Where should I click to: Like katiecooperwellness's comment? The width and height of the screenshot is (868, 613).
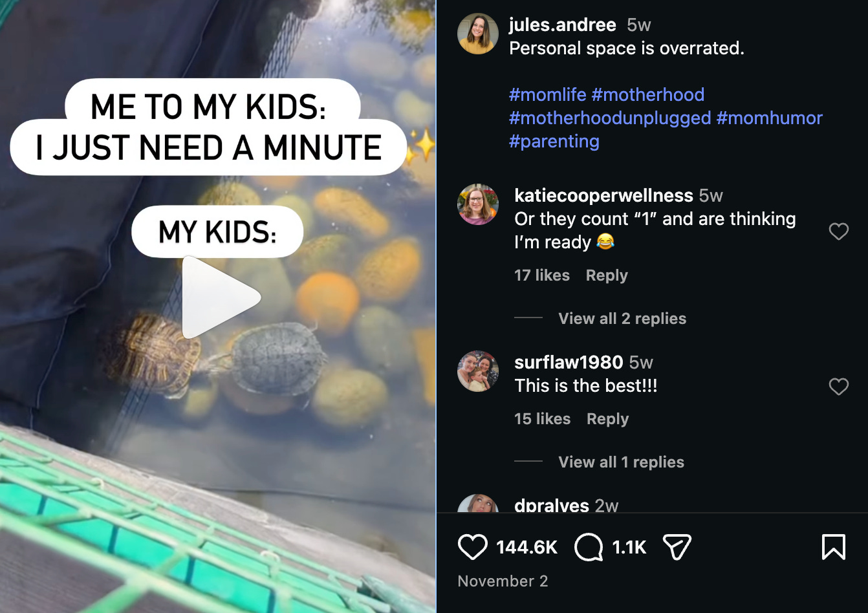839,231
